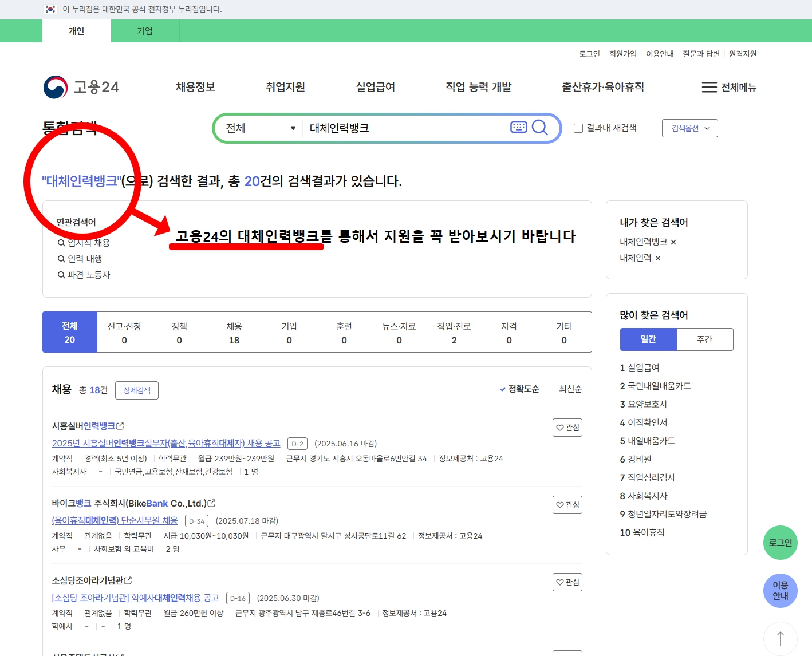This screenshot has height=656, width=812.
Task: Open the 직업 능력 개발 menu
Action: point(479,87)
